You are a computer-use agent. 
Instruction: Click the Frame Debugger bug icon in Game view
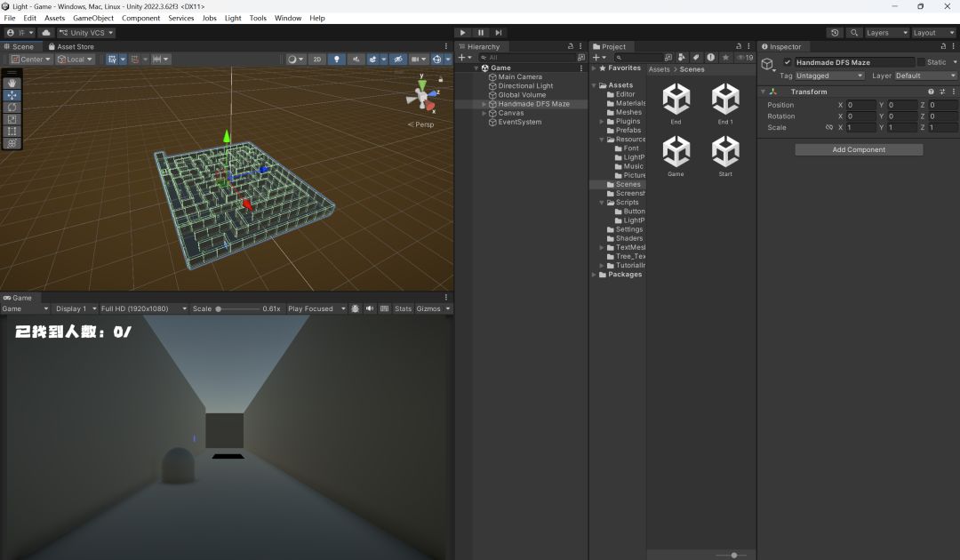coord(355,308)
